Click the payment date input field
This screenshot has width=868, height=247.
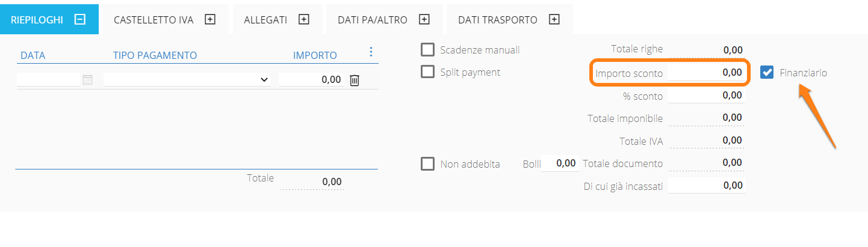pyautogui.click(x=48, y=79)
